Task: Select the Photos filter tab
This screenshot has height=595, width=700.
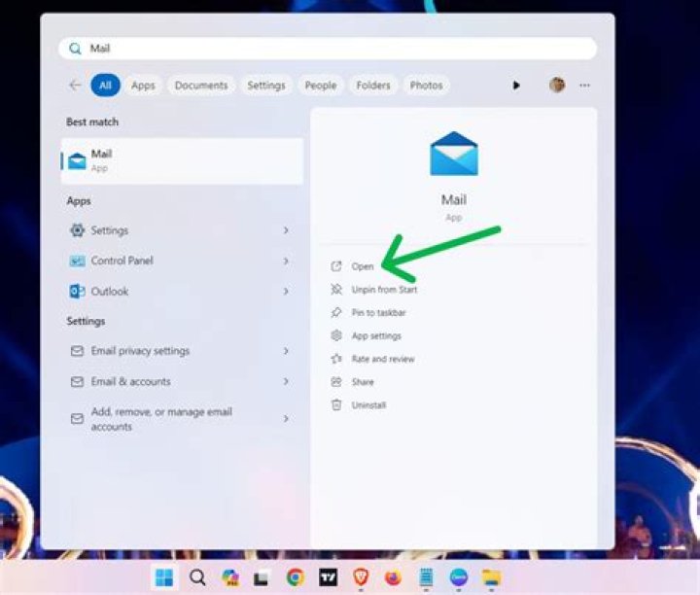Action: pyautogui.click(x=426, y=86)
